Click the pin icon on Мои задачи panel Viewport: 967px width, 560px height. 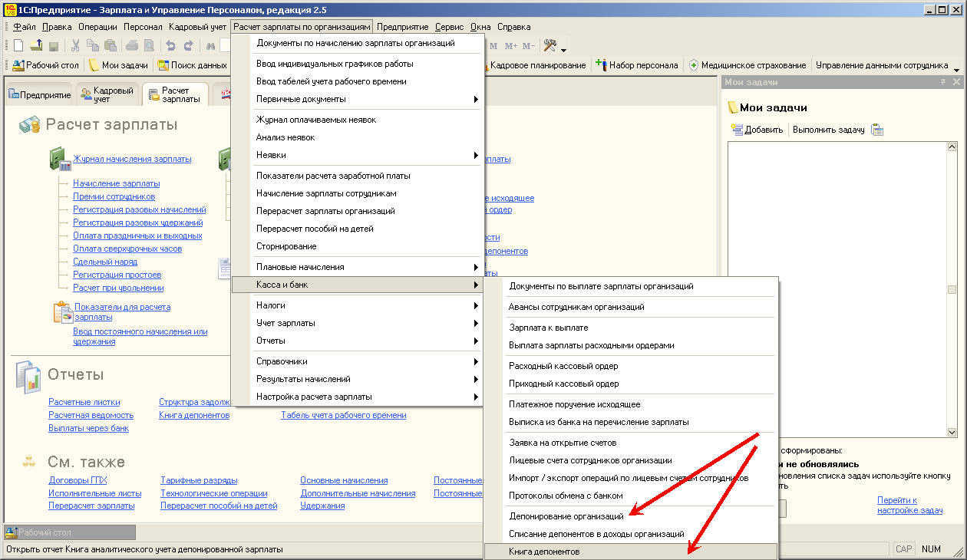point(943,82)
